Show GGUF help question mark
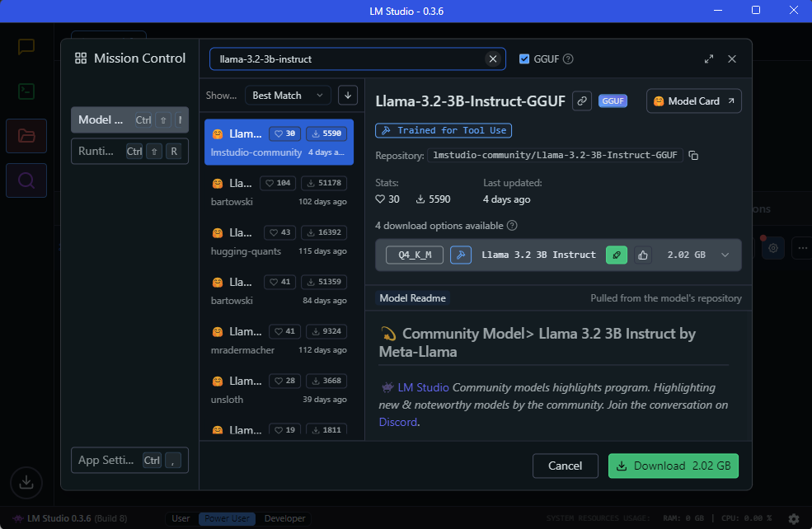Image resolution: width=812 pixels, height=529 pixels. coord(568,59)
